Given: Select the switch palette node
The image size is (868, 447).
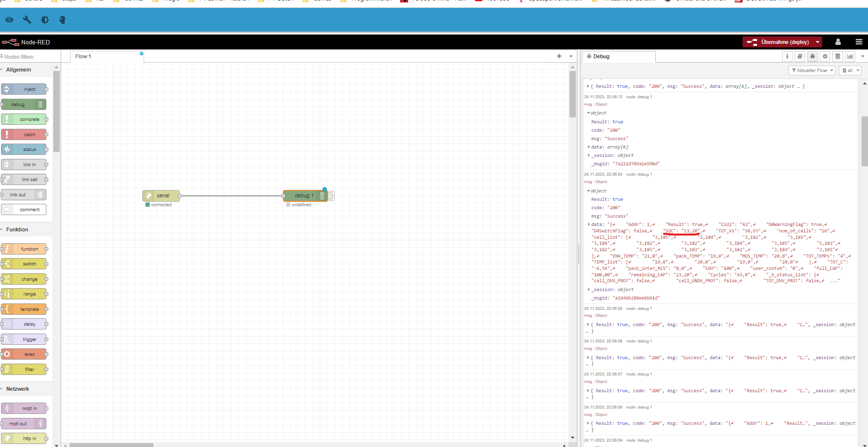Looking at the screenshot, I should 24,264.
